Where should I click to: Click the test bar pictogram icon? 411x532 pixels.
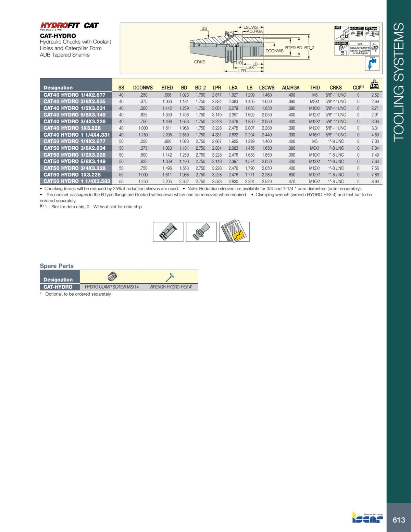coord(201,232)
